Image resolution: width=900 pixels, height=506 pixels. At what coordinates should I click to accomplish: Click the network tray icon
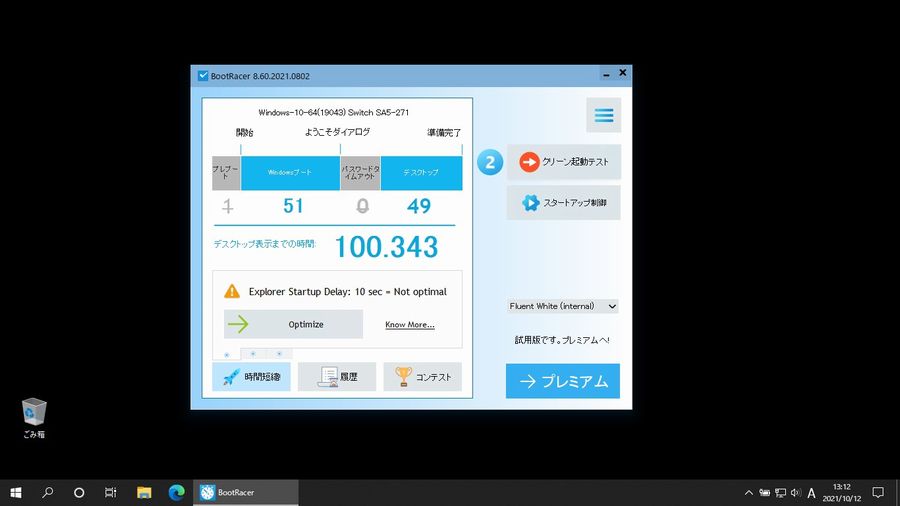(780, 492)
